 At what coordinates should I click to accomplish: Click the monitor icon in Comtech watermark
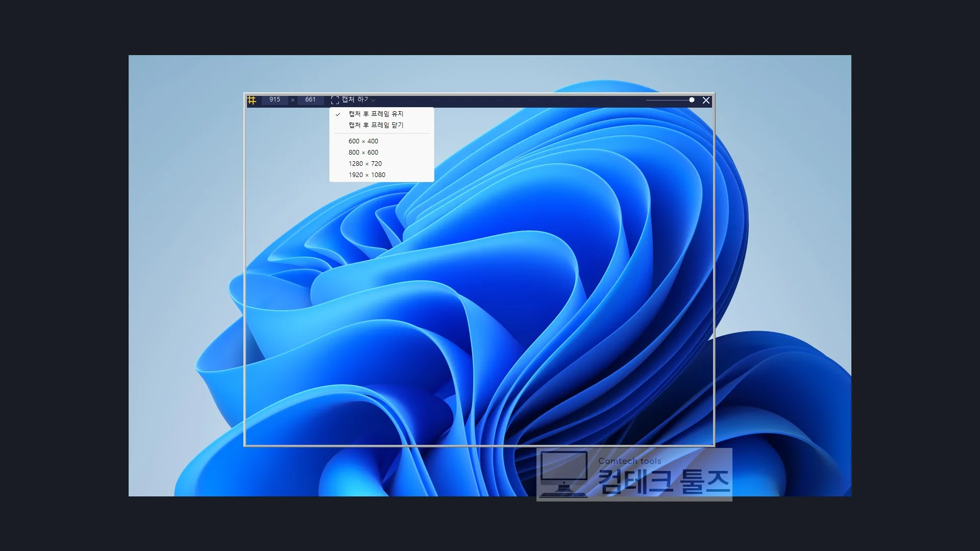tap(563, 474)
